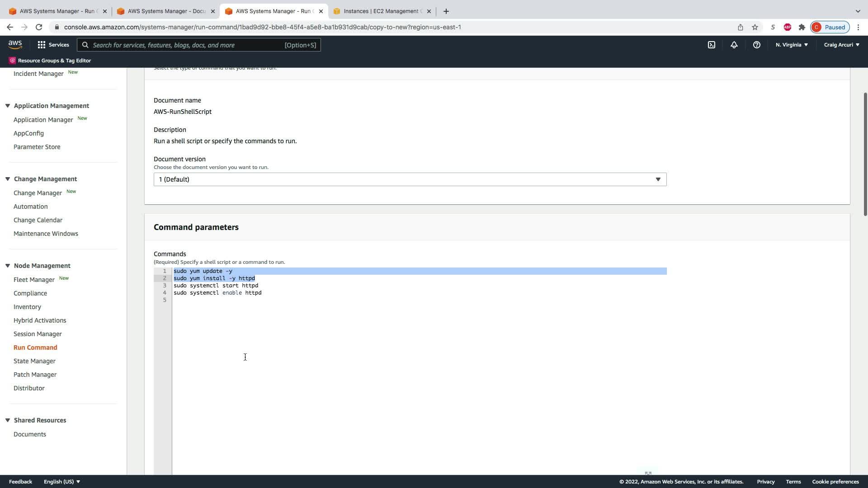Bookmark page with the star icon
The height and width of the screenshot is (488, 868).
[755, 27]
